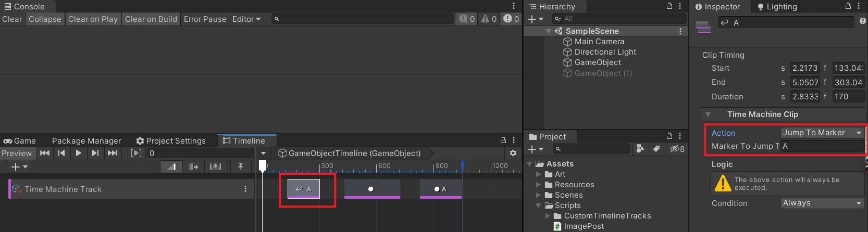Step to previous frame in Timeline

click(61, 153)
